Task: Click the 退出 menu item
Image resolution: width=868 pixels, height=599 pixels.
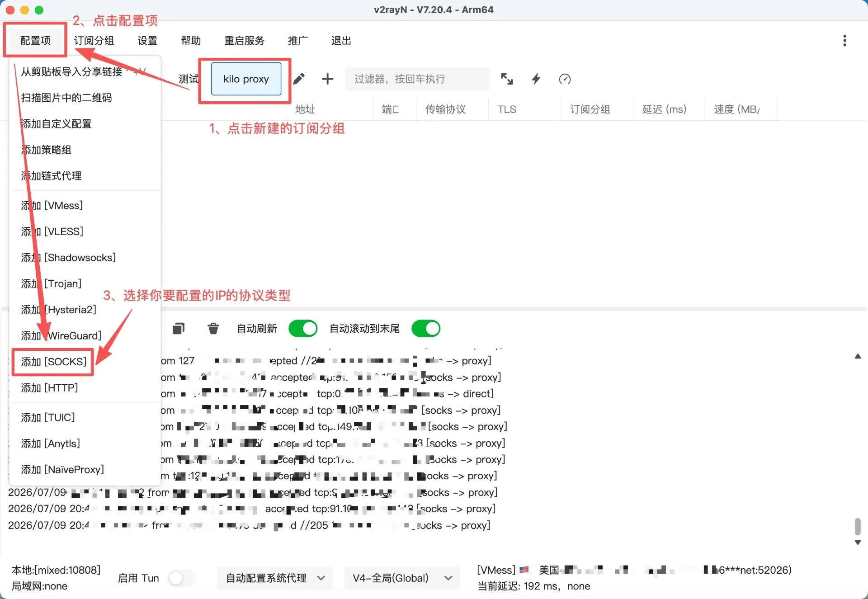Action: [x=341, y=41]
